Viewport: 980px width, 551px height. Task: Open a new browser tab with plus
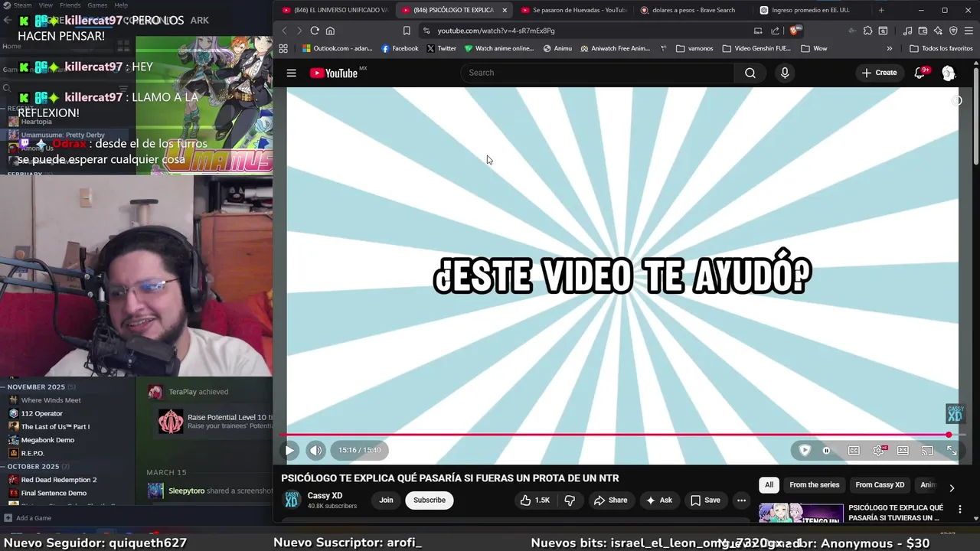[x=881, y=10]
